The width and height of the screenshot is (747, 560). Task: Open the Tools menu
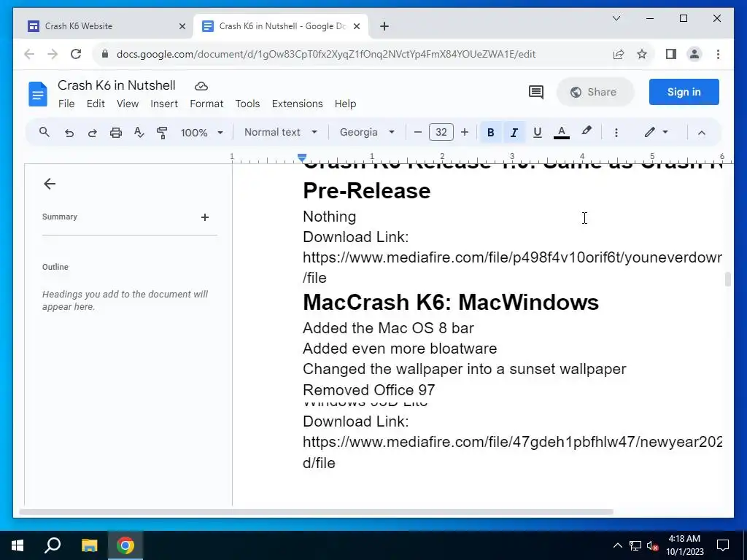click(x=247, y=104)
